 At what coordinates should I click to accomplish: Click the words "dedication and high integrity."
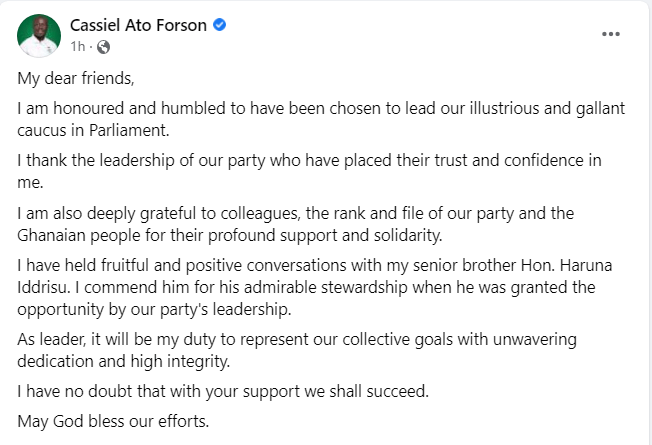point(123,361)
